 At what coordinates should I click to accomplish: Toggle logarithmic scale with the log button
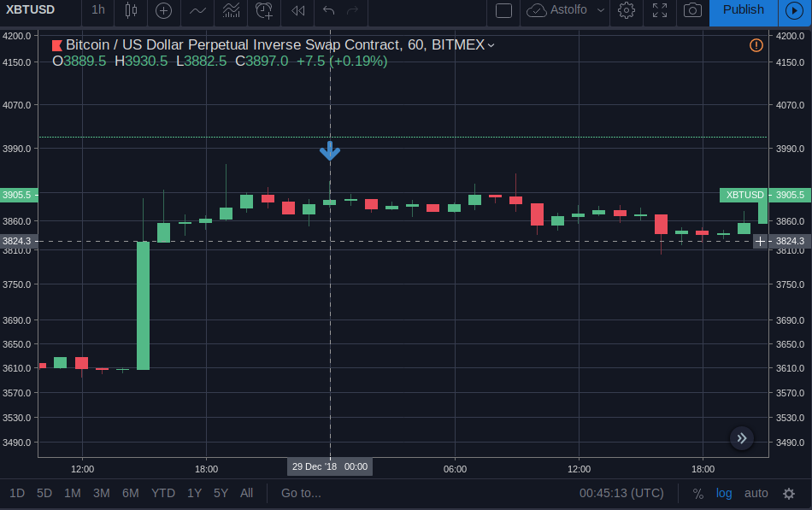724,493
